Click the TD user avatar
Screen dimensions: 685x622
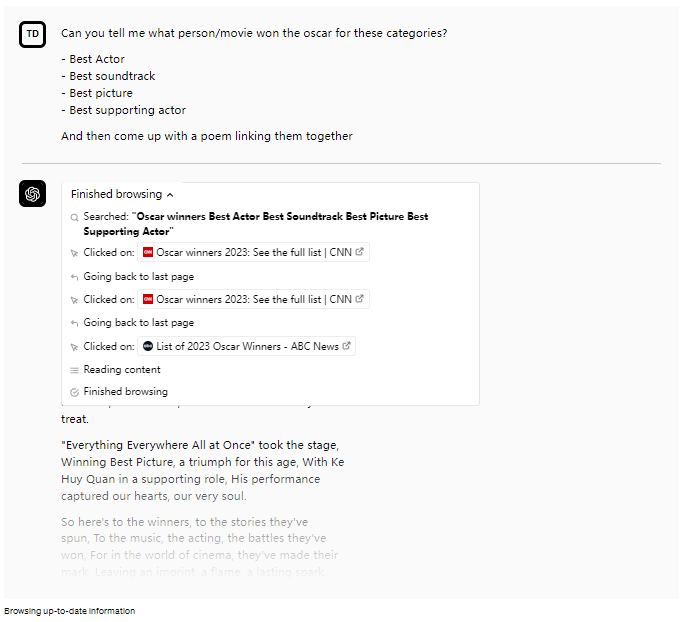click(x=33, y=35)
